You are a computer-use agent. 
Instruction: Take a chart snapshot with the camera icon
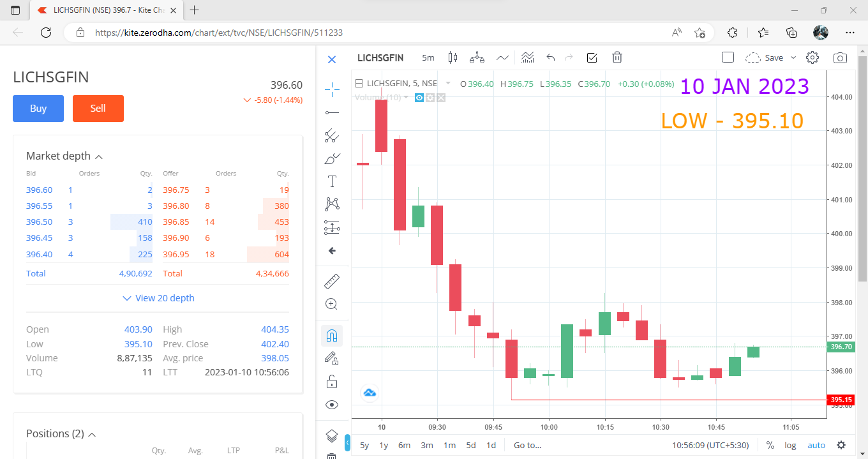(x=840, y=57)
